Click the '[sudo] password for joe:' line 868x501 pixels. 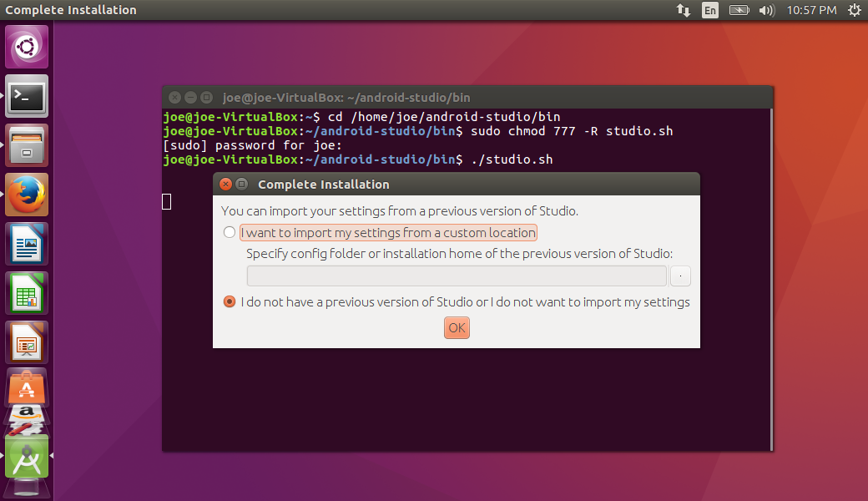coord(252,145)
